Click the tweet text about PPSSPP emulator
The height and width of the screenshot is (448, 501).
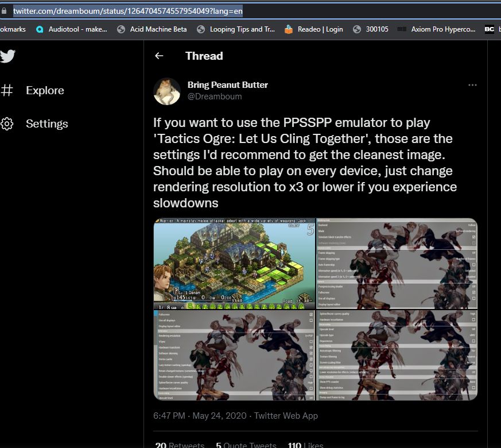click(x=305, y=163)
